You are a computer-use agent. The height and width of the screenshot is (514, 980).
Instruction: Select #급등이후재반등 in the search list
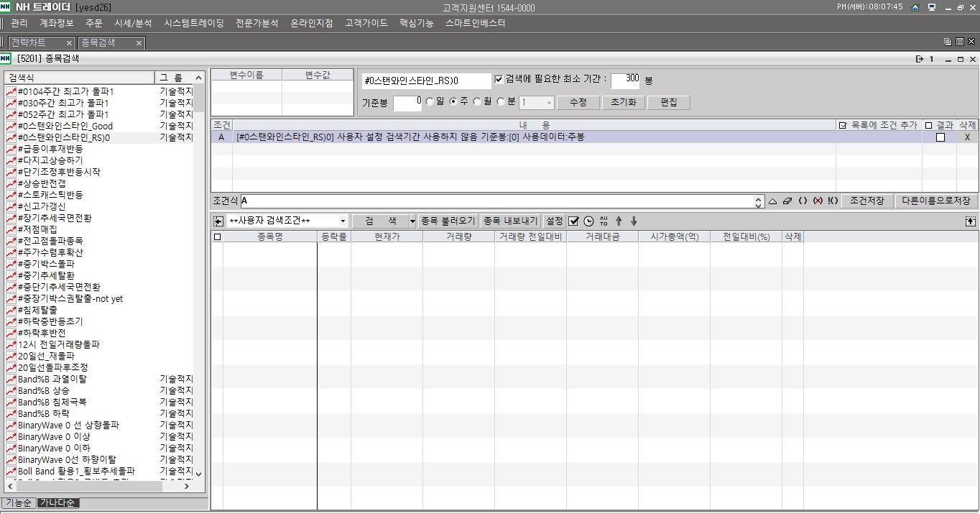coord(50,149)
